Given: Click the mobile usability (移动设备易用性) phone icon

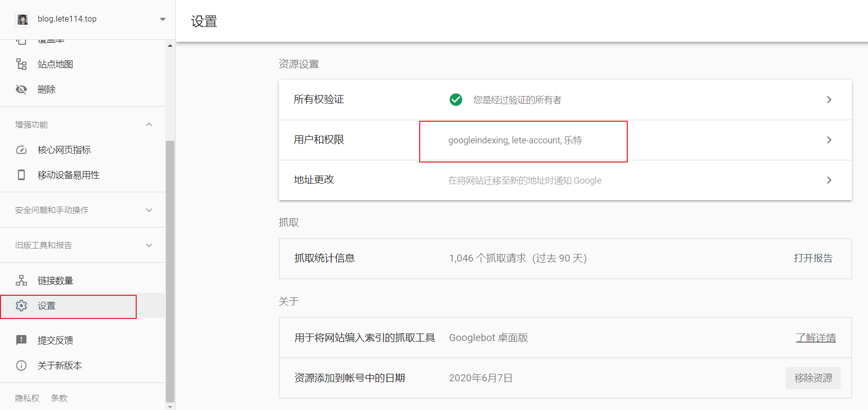Looking at the screenshot, I should 21,175.
